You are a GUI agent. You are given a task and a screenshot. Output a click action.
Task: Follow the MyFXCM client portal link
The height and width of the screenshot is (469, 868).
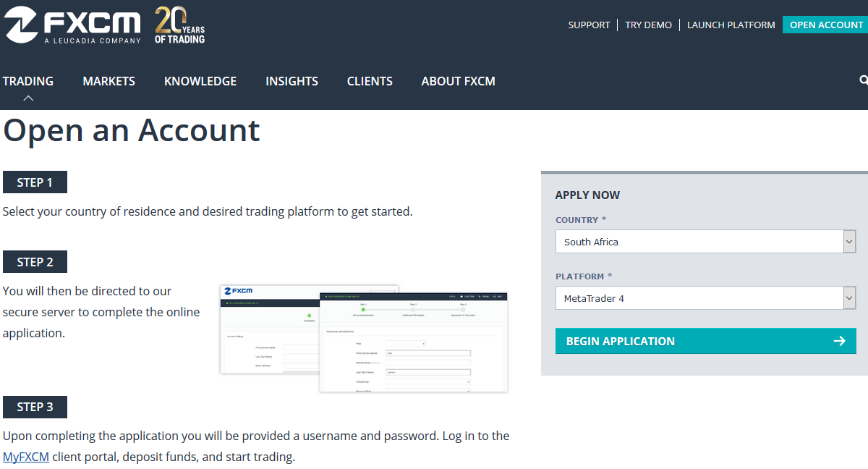pyautogui.click(x=26, y=457)
